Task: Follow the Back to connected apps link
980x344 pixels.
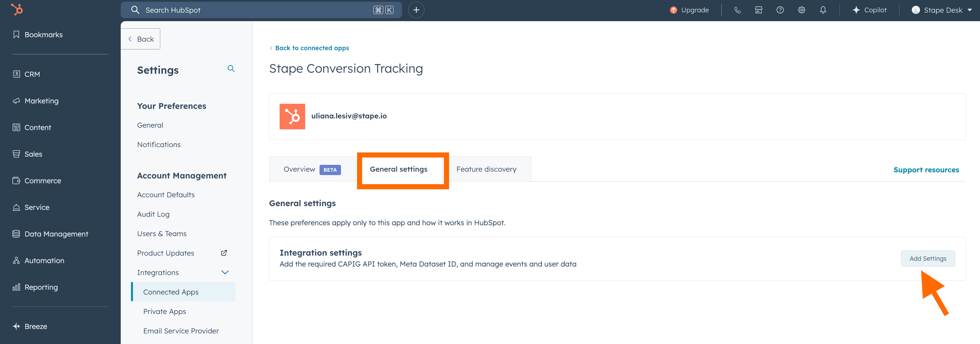Action: [312, 48]
